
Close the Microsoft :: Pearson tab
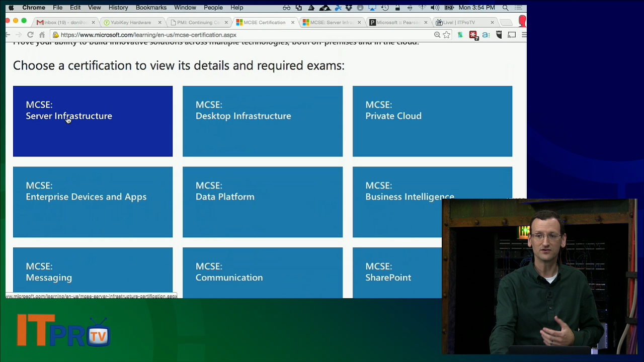(x=426, y=23)
